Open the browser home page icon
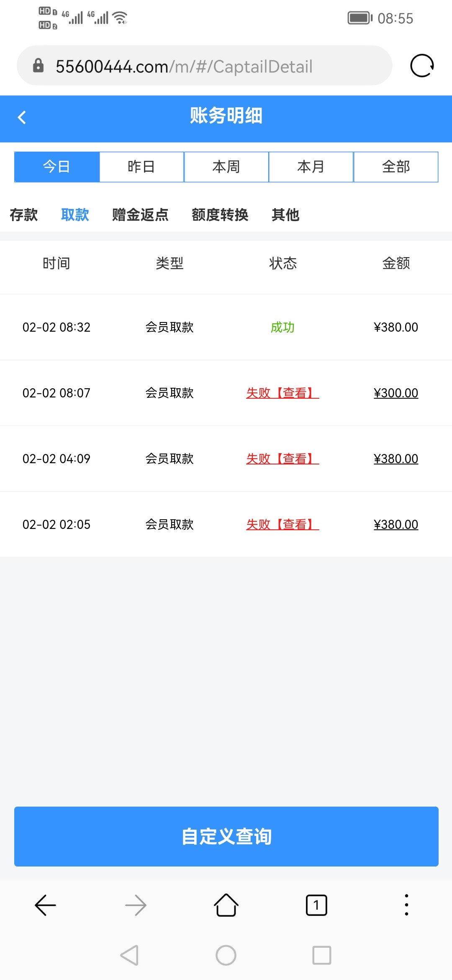Viewport: 452px width, 980px height. (x=226, y=905)
